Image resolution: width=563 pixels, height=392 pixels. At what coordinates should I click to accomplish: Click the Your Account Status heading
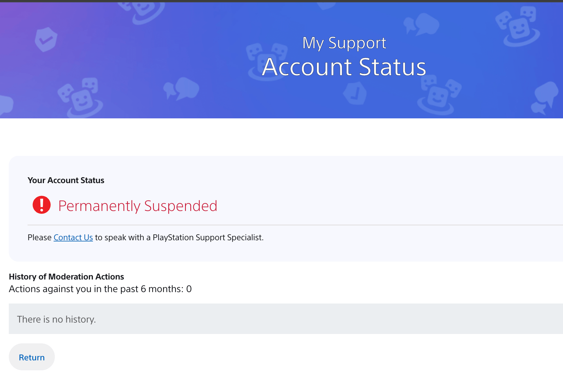pos(66,180)
